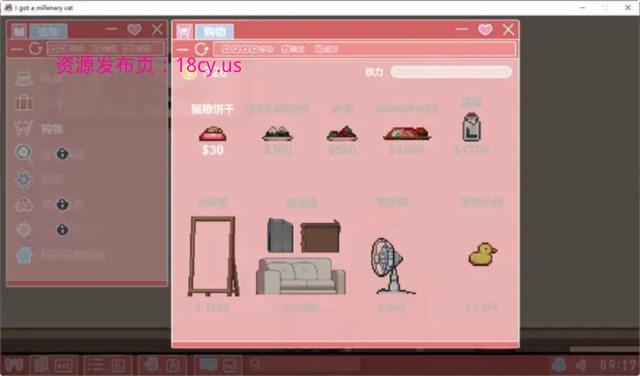Viewport: 640px width, 376px height.
Task: Click the heart icon in shop window
Action: pos(485,29)
